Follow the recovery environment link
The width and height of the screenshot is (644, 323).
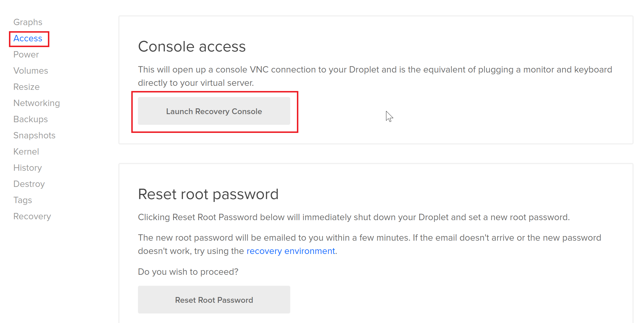tap(291, 251)
